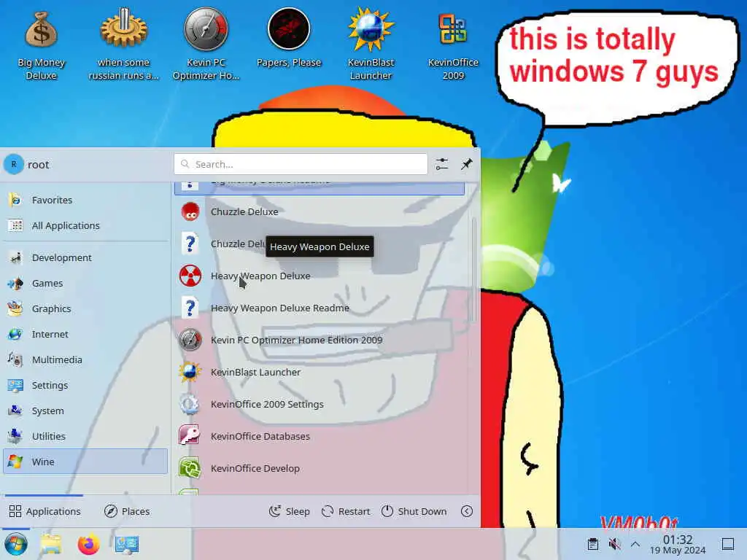Select All Applications category
The width and height of the screenshot is (747, 560).
coord(86,226)
